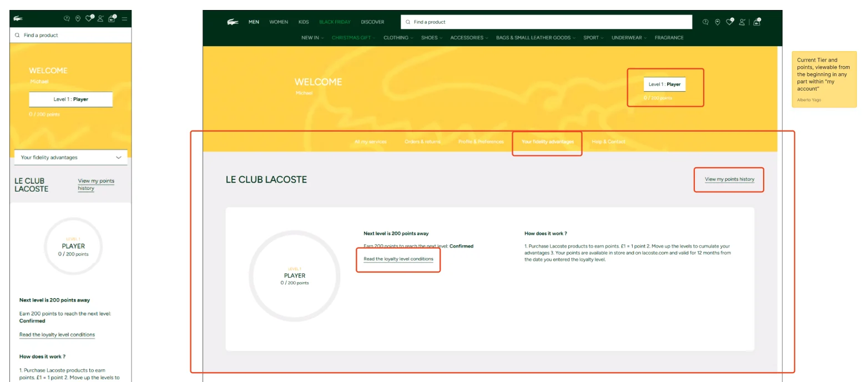Expand the ACCESSORIES dropdown menu

(x=469, y=38)
